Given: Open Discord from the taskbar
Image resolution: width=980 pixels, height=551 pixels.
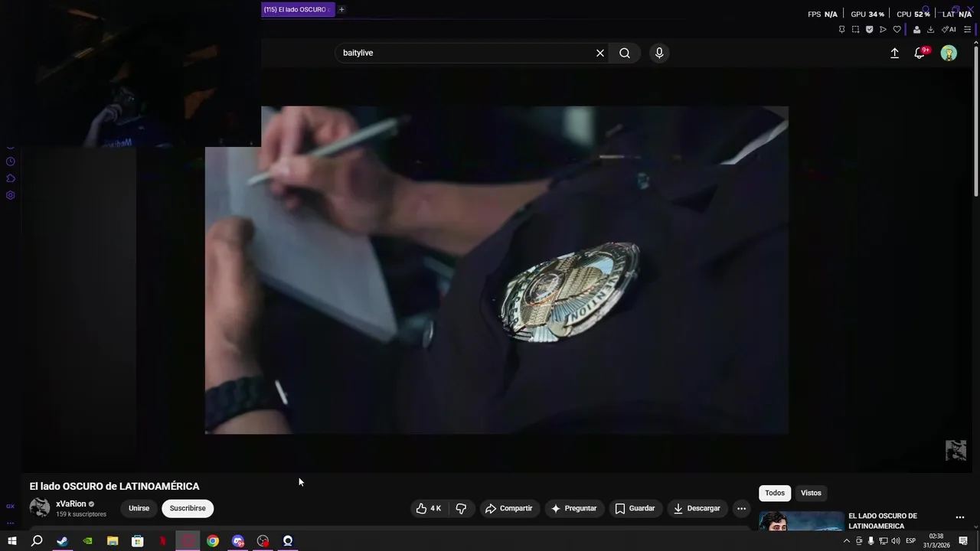Looking at the screenshot, I should [238, 541].
